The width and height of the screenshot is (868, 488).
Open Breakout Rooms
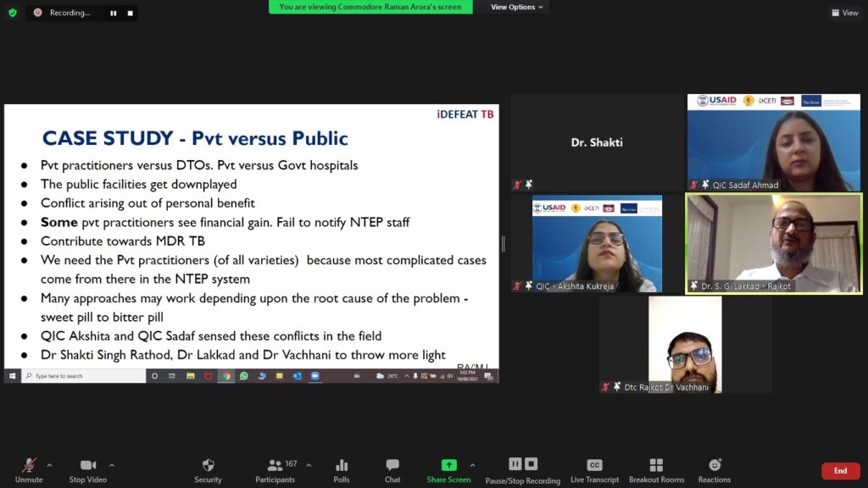point(656,470)
